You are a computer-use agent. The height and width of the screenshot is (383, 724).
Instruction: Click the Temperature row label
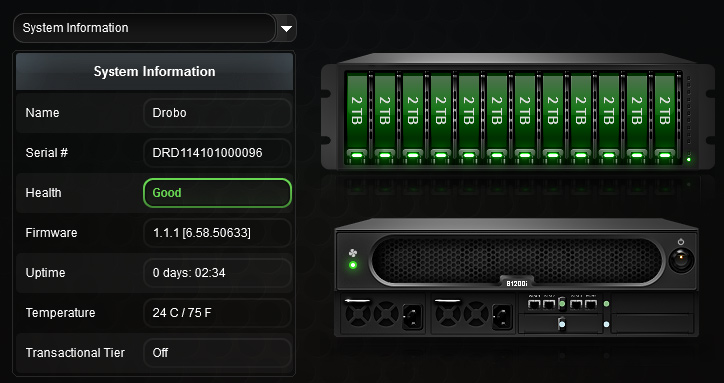60,313
